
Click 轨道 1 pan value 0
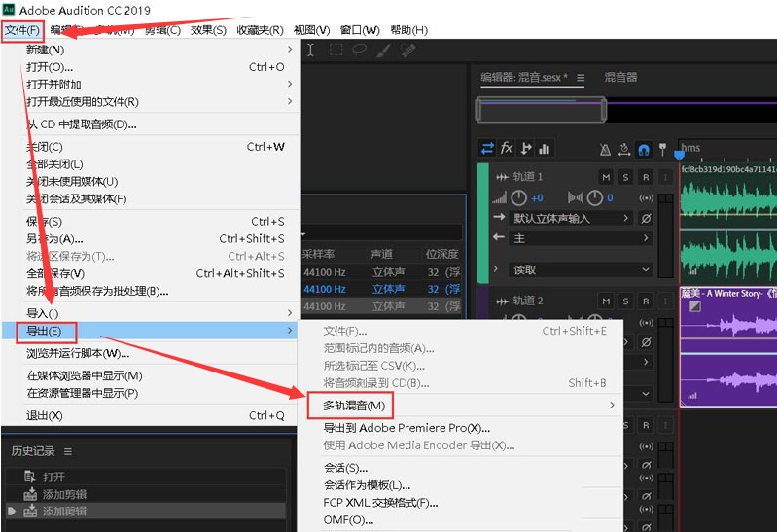point(610,198)
